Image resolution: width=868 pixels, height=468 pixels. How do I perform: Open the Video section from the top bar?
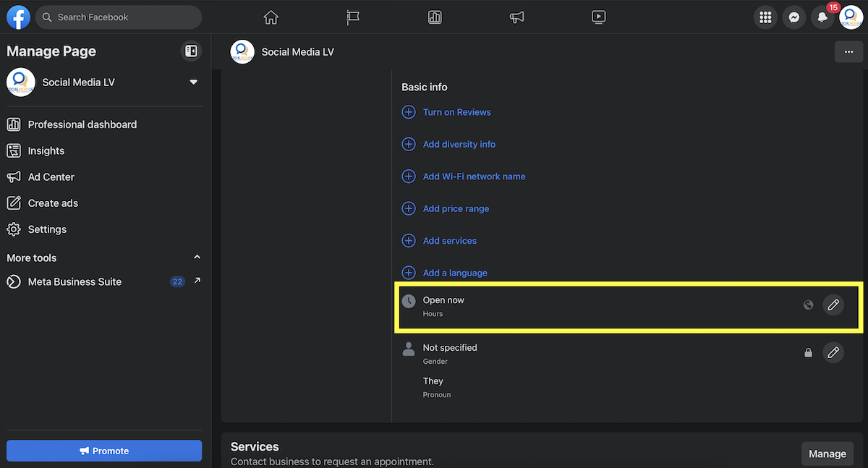(598, 17)
